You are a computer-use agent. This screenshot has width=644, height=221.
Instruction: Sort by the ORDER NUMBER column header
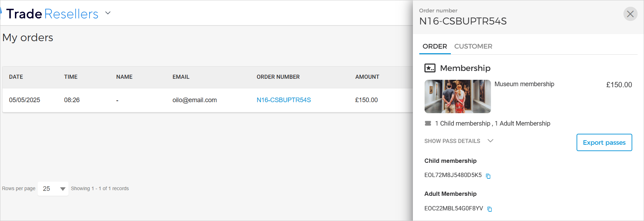[x=278, y=77]
